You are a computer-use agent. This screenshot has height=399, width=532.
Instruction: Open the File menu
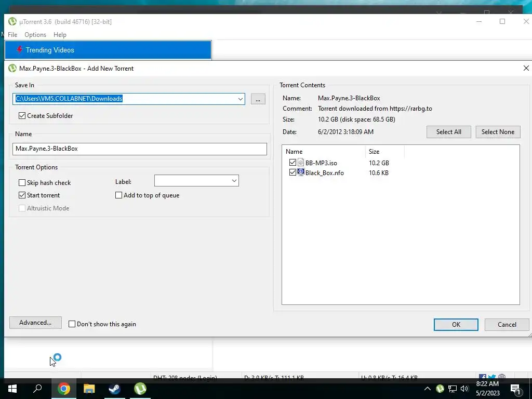coord(12,35)
